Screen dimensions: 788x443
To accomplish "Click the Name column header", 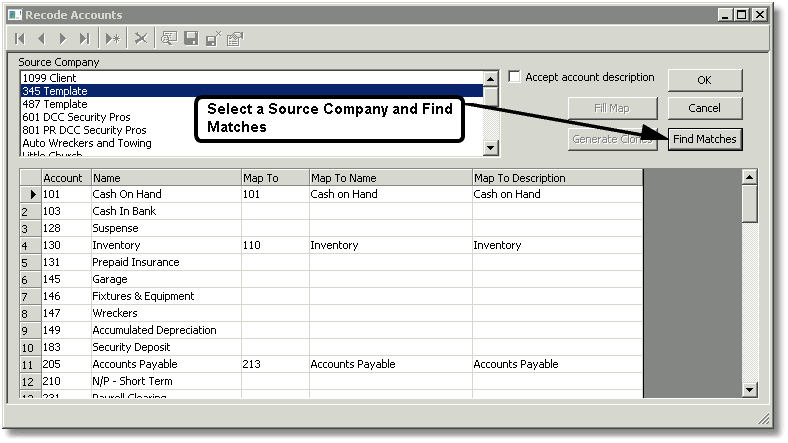I will (166, 178).
